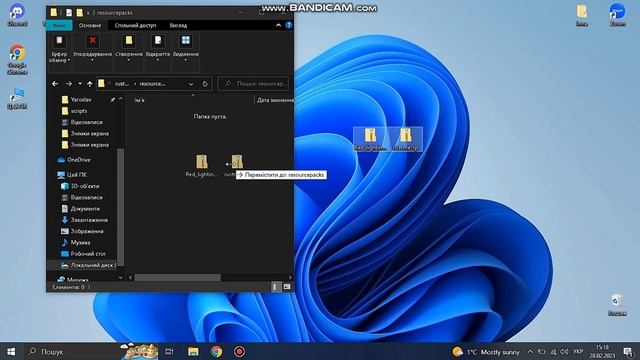Open the address bar history dropdown
The image size is (640, 360).
pos(191,84)
